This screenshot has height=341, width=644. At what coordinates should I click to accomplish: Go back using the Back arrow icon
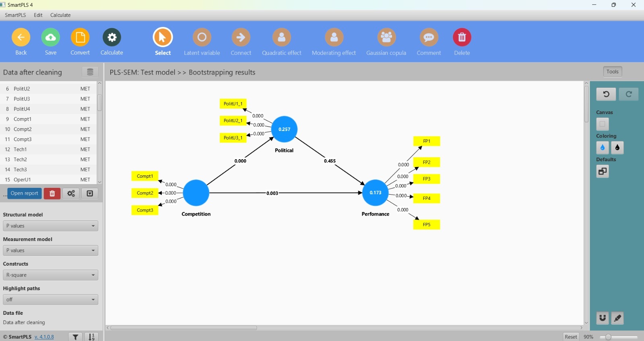[21, 37]
